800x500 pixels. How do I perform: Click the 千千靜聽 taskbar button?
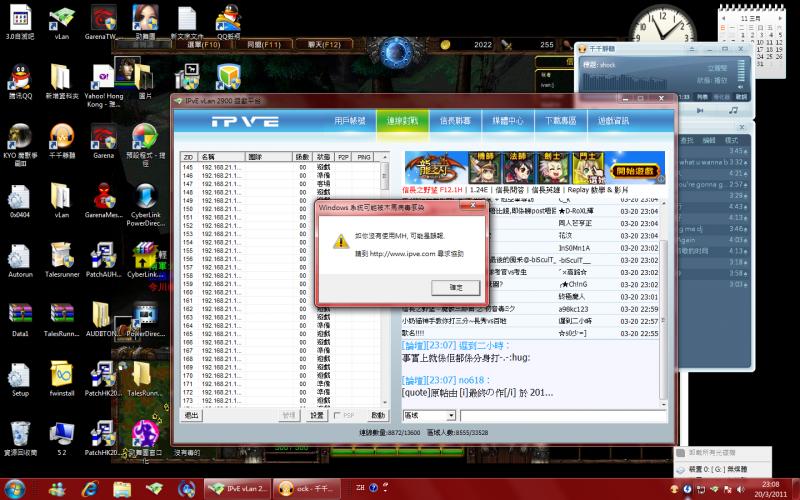(306, 489)
